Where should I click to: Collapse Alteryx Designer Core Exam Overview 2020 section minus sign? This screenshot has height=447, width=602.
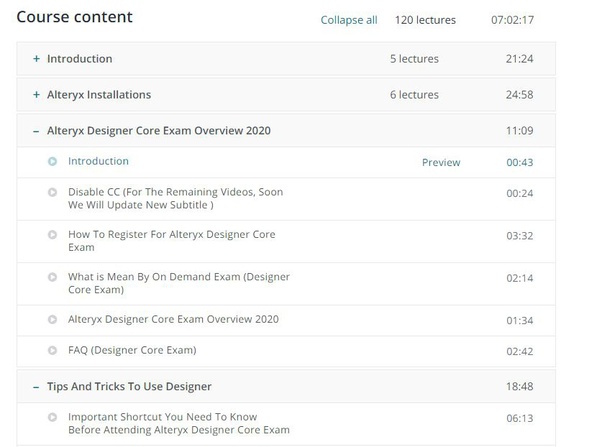[x=36, y=131]
